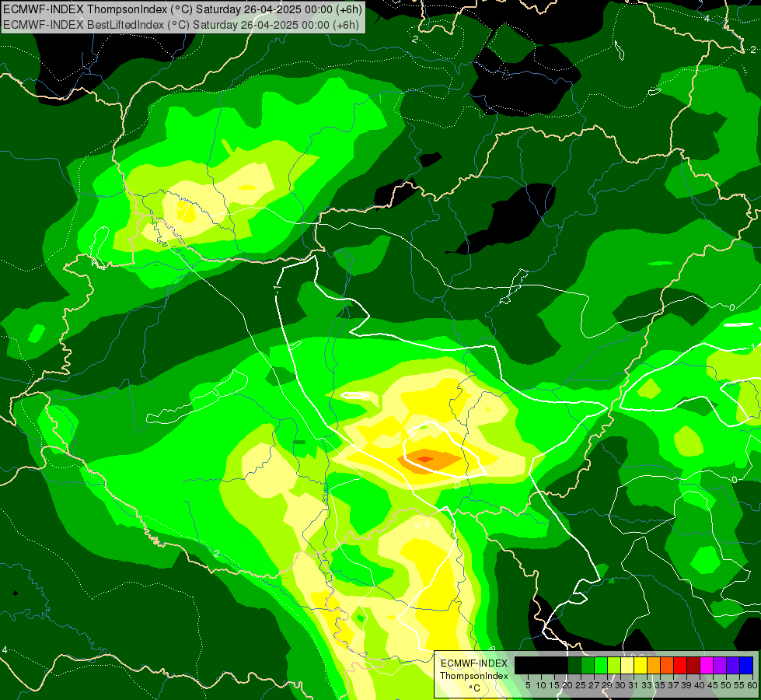Viewport: 761px width, 700px height.
Task: Click the medium green 25–27 legend swatch
Action: pos(588,665)
